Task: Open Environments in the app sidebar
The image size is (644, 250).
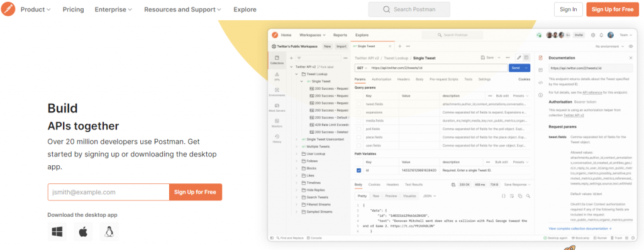Action: pyautogui.click(x=277, y=92)
